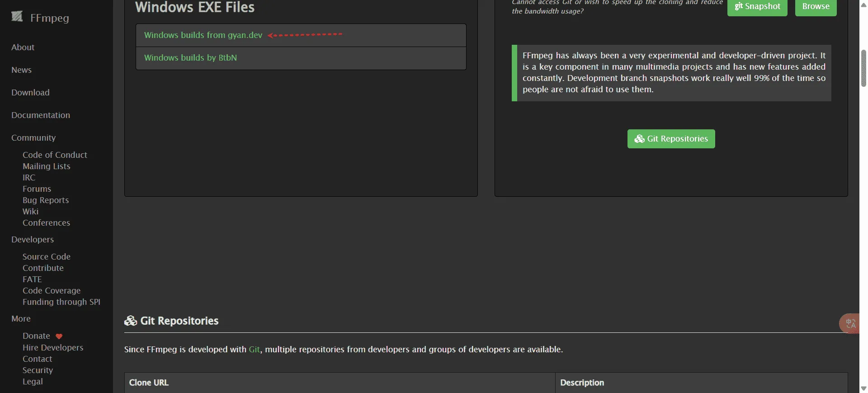Open Bug Reports in sidebar
Viewport: 868px width, 393px height.
pos(46,200)
